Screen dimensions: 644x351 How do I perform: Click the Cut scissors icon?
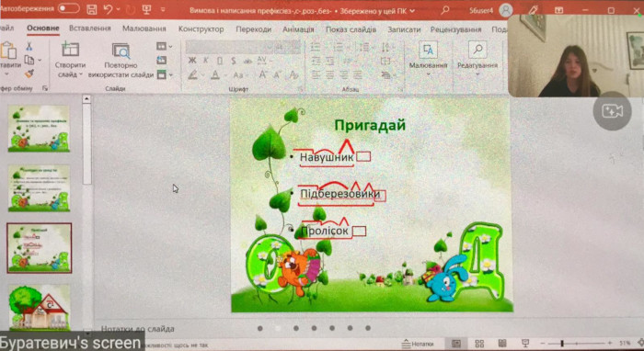pyautogui.click(x=29, y=46)
